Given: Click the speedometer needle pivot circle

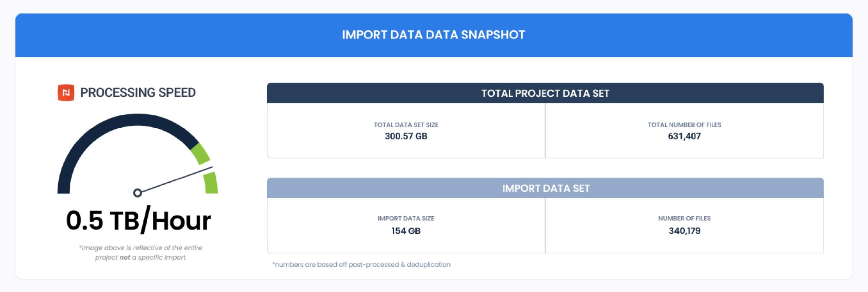Looking at the screenshot, I should tap(137, 193).
